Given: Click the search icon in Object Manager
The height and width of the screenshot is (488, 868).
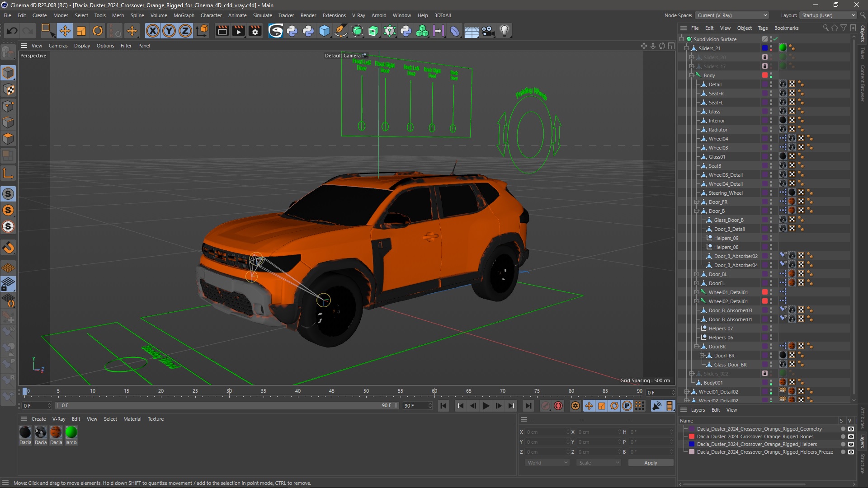Looking at the screenshot, I should [x=826, y=28].
